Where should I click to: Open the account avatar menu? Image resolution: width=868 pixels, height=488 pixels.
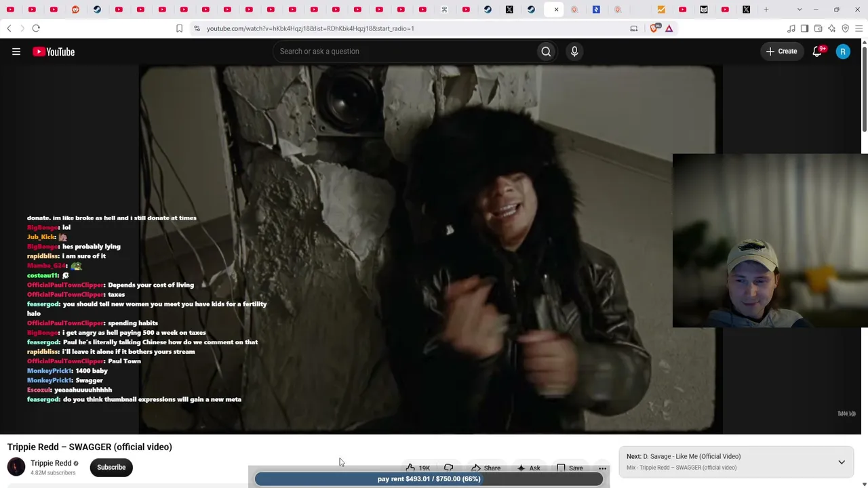click(x=843, y=52)
